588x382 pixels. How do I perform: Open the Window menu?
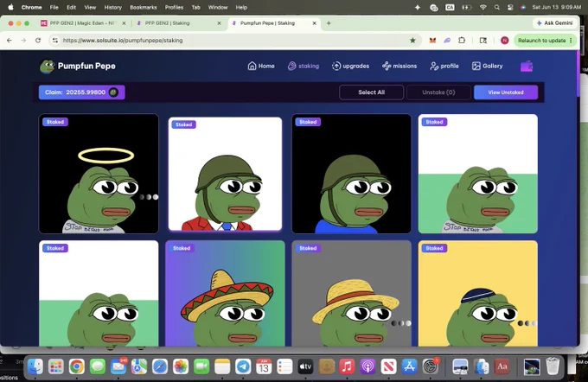click(218, 7)
